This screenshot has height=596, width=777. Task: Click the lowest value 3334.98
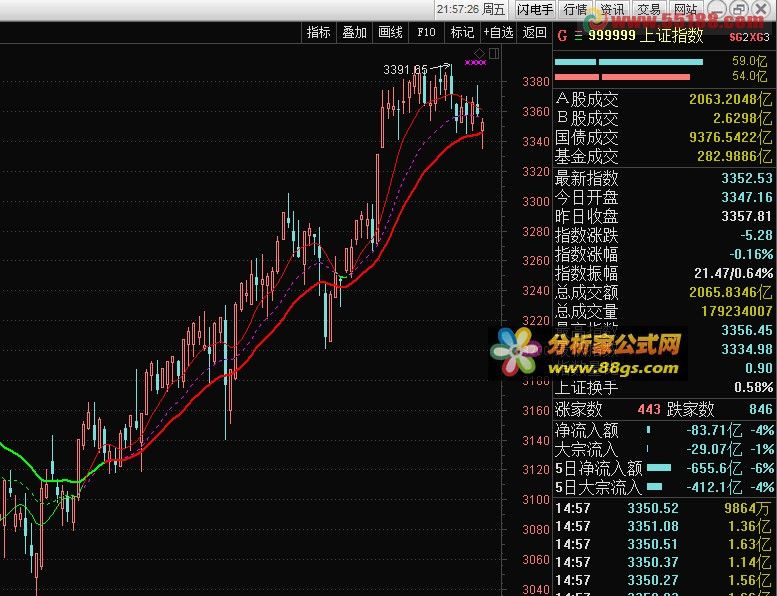747,349
